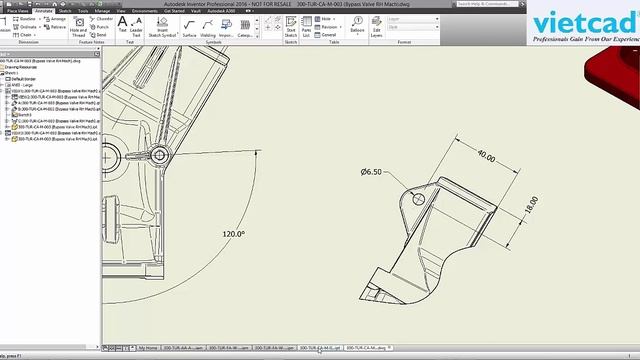This screenshot has height=360, width=640.
Task: Click Start Sketch
Action: 291,27
